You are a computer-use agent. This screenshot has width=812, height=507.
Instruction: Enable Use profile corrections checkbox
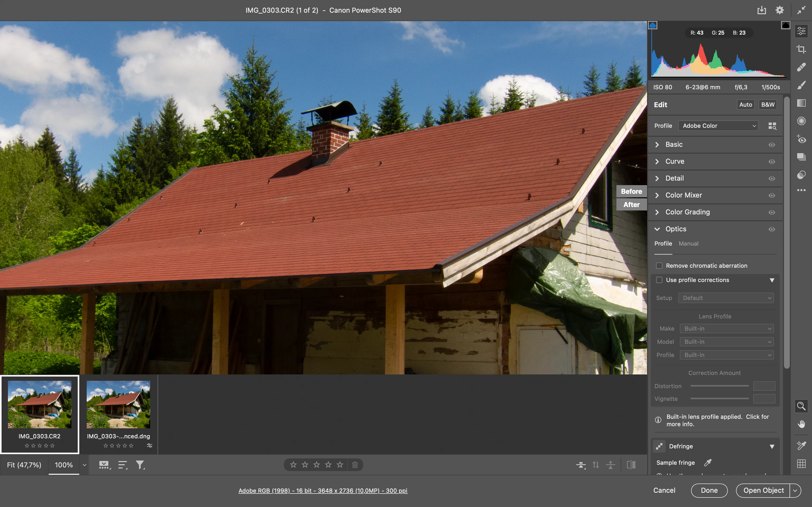(659, 280)
